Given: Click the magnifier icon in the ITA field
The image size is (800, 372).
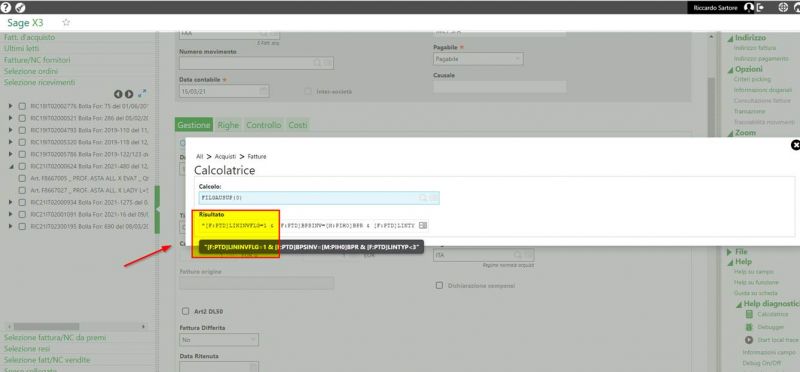Looking at the screenshot, I should (x=518, y=255).
